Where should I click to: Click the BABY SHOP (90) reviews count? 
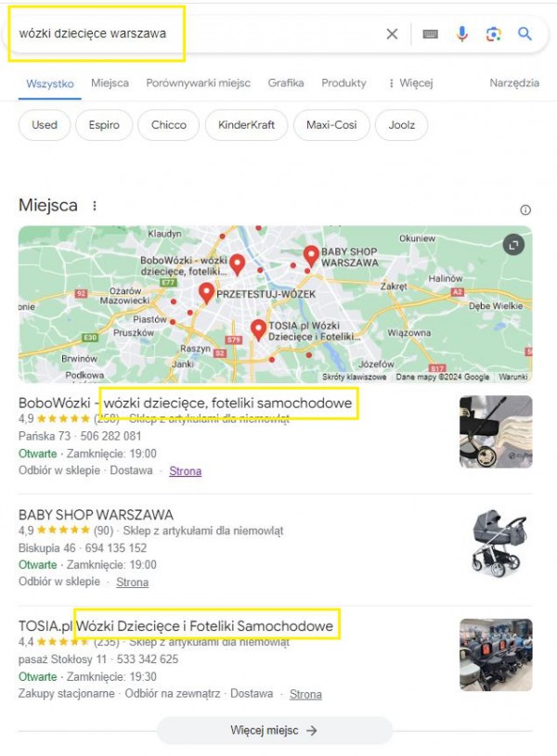(103, 531)
